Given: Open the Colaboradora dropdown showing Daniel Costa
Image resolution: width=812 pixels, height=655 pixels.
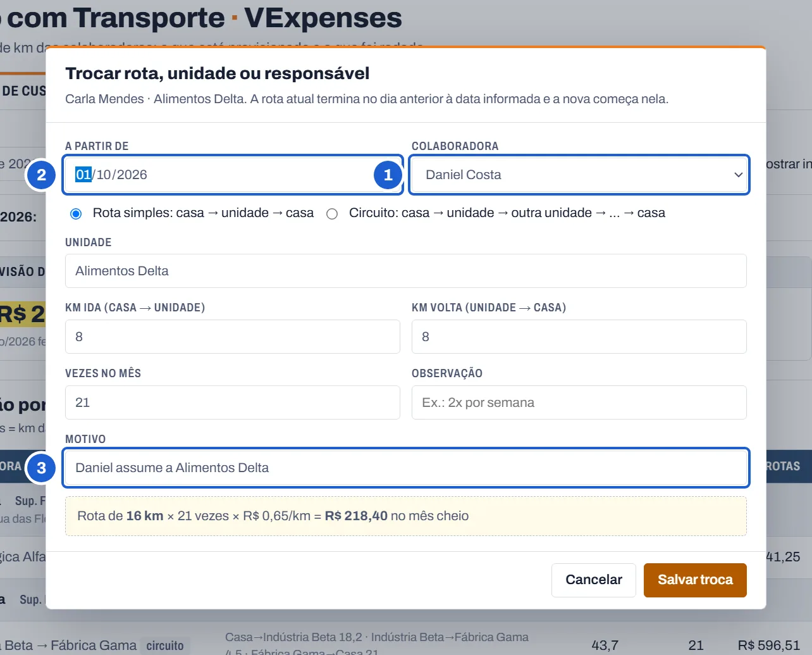Looking at the screenshot, I should point(579,175).
